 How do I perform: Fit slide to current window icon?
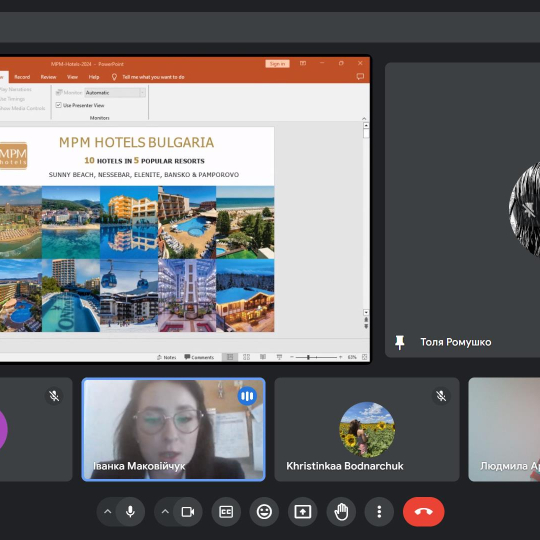[x=364, y=357]
